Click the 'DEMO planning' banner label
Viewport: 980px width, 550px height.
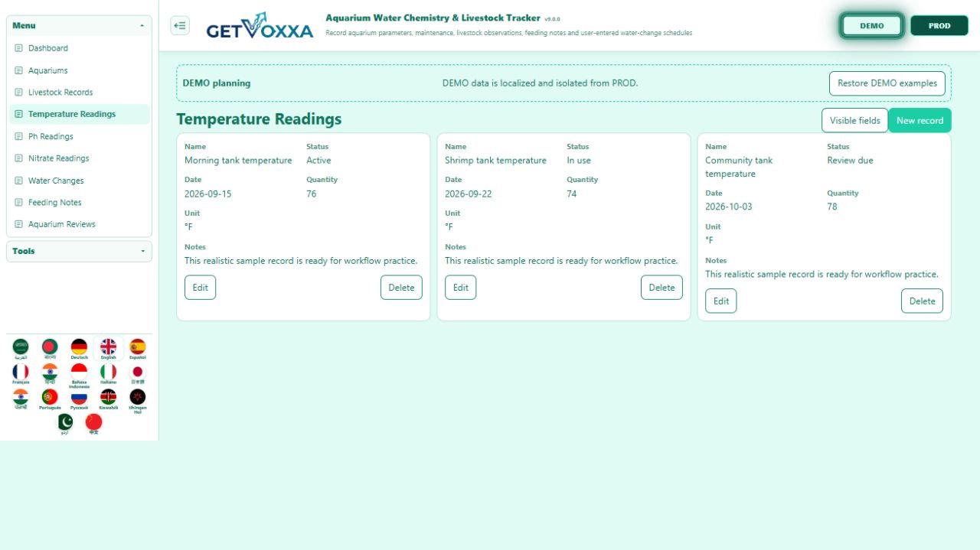[x=216, y=83]
